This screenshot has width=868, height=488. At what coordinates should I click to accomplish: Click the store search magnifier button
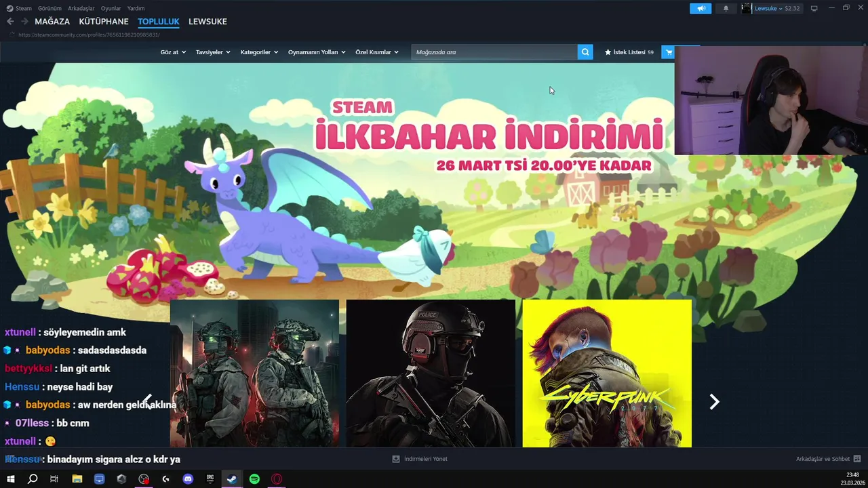[x=585, y=52]
